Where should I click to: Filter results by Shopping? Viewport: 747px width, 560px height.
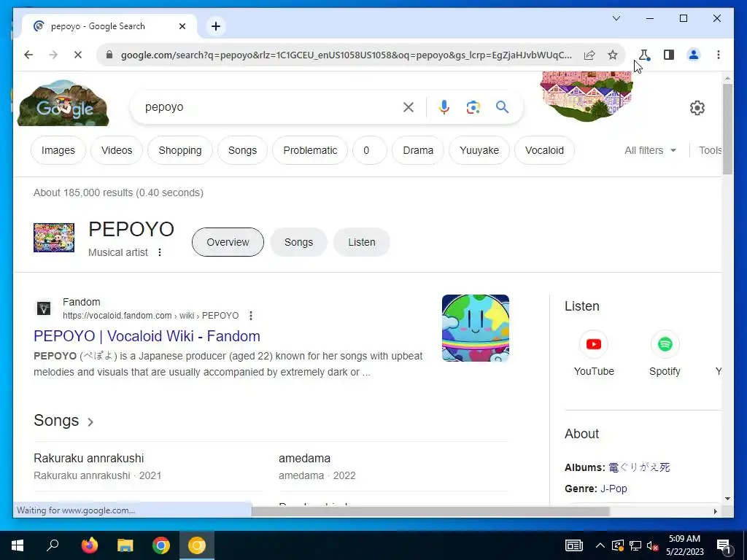(x=180, y=150)
